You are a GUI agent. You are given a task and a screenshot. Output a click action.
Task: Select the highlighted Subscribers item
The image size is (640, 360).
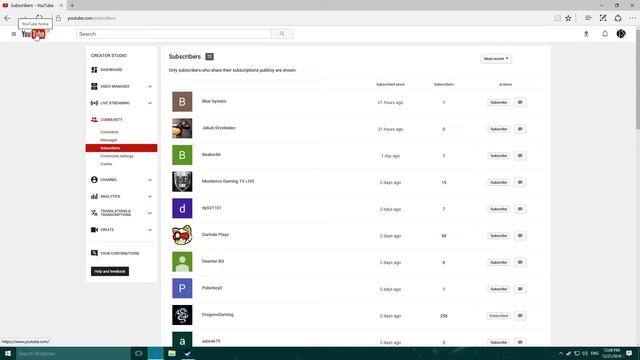pos(121,148)
